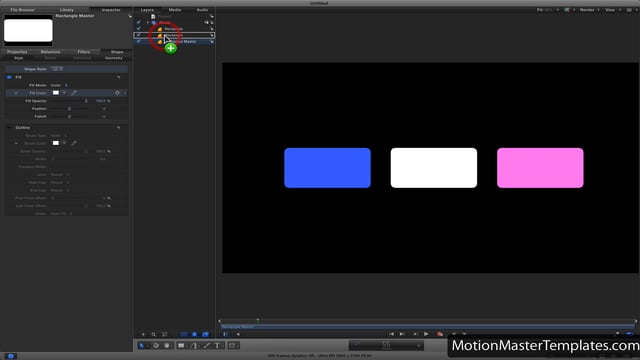The width and height of the screenshot is (640, 360).
Task: Adjust the Feather slider
Action: [x=69, y=109]
